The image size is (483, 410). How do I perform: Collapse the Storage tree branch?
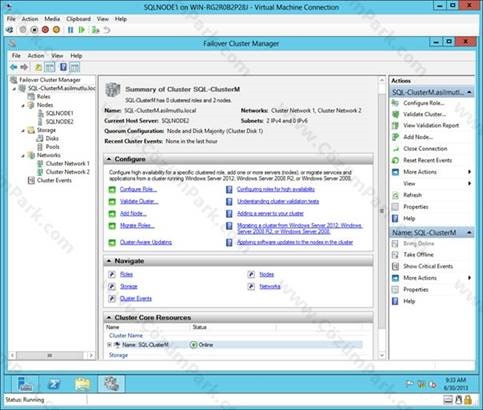click(x=23, y=131)
